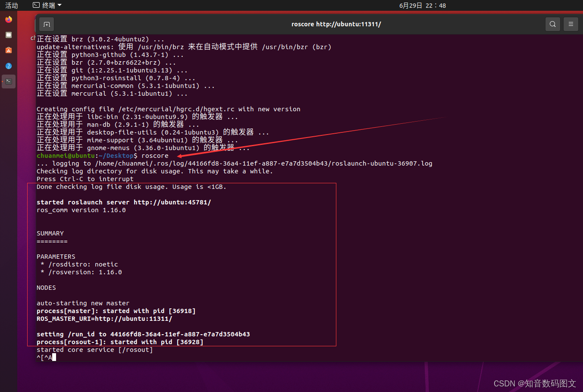
Task: Expand the Activities overview via 活动
Action: click(x=11, y=5)
